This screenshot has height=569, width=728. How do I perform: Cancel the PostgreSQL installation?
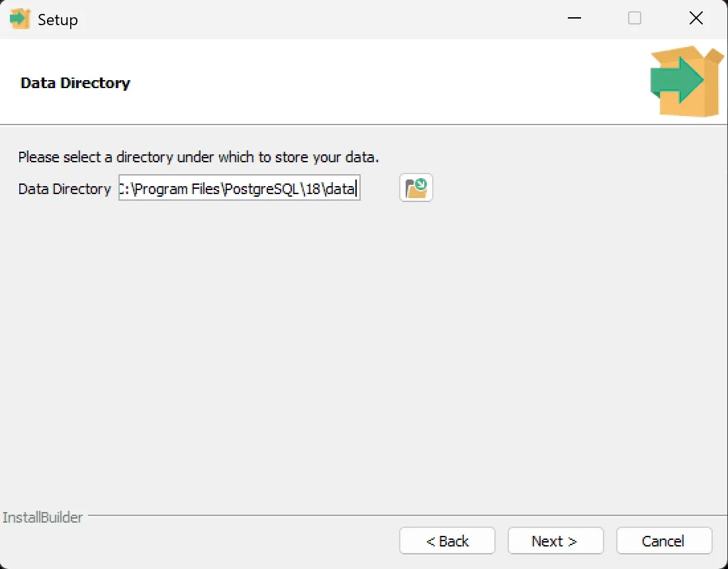point(664,541)
